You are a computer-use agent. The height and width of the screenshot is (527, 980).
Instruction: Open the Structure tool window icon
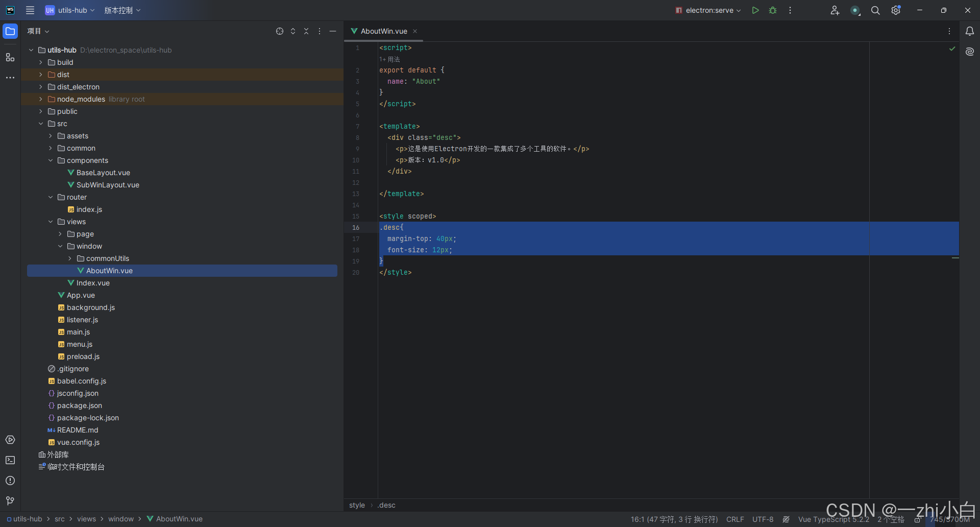[10, 57]
